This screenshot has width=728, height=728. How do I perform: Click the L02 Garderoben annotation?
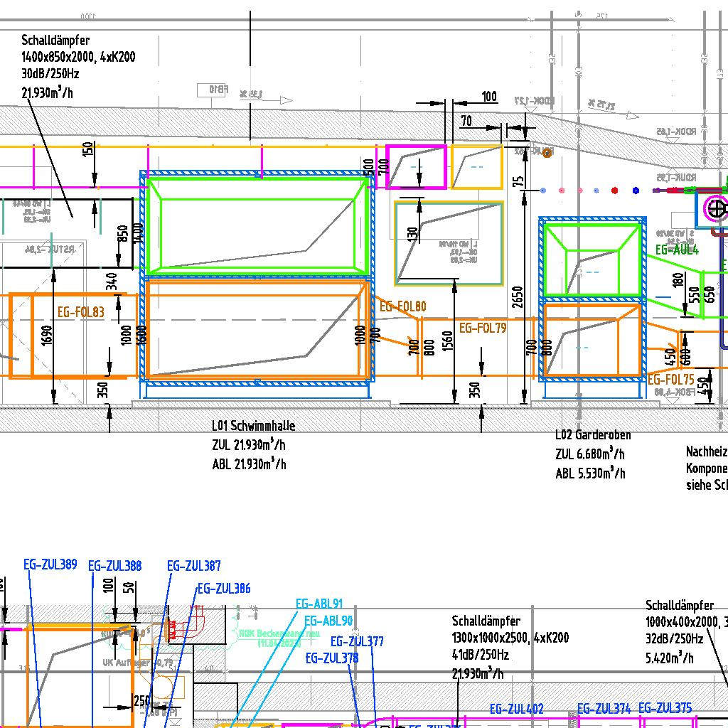click(x=593, y=434)
